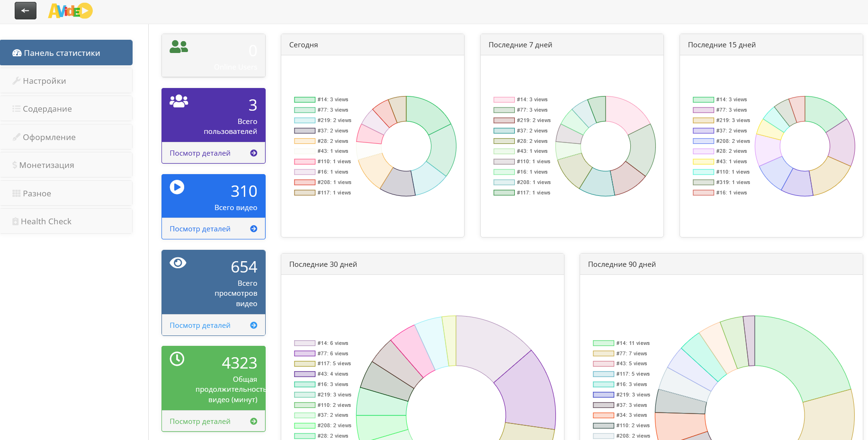
Task: Open the Health Check page
Action: click(66, 221)
